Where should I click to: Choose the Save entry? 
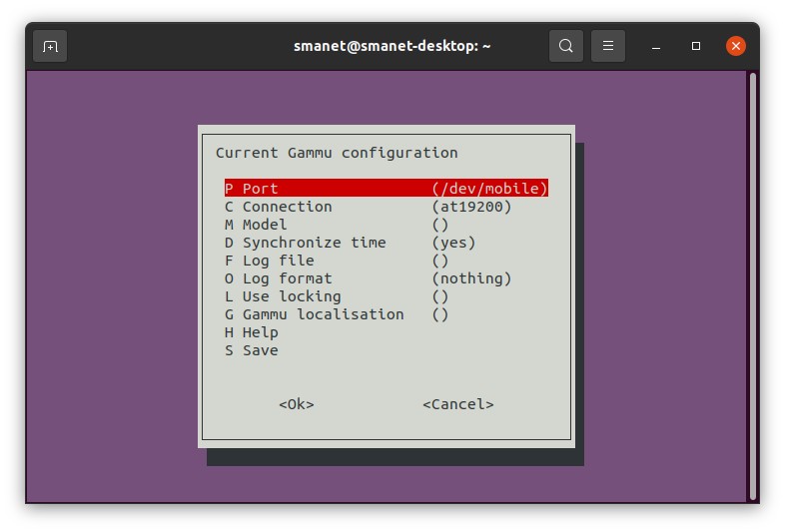coord(386,350)
